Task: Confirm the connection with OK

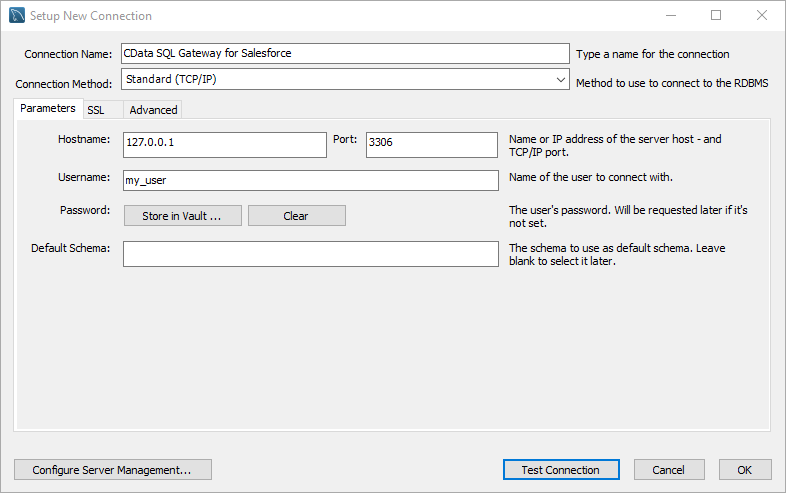Action: pyautogui.click(x=744, y=470)
